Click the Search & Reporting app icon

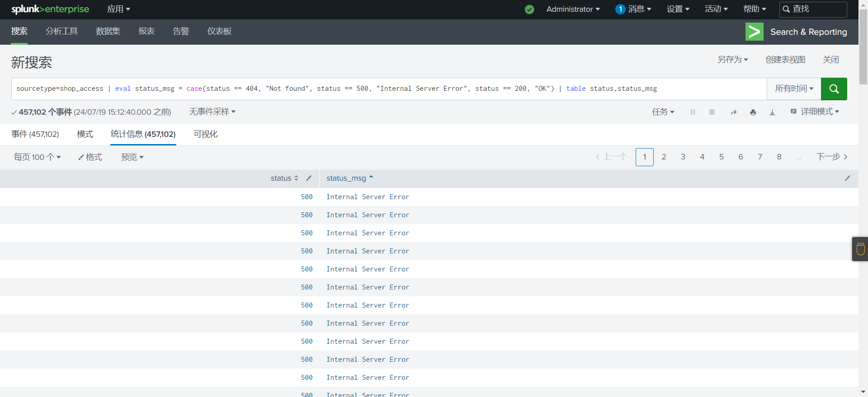[754, 32]
